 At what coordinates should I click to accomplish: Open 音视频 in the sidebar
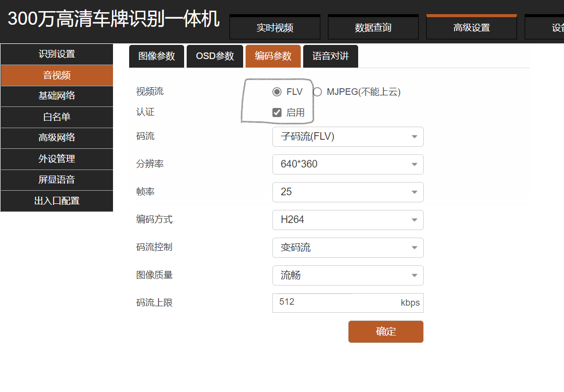(x=57, y=75)
